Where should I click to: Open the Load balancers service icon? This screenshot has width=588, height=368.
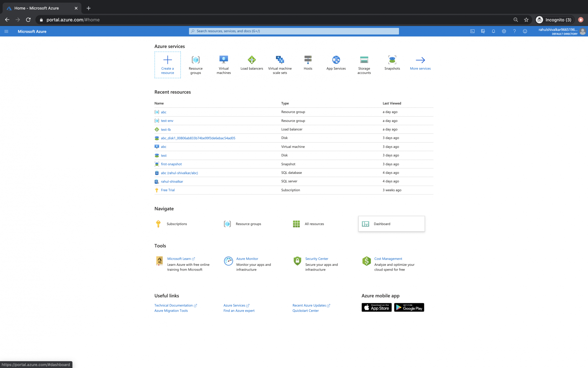pos(252,60)
